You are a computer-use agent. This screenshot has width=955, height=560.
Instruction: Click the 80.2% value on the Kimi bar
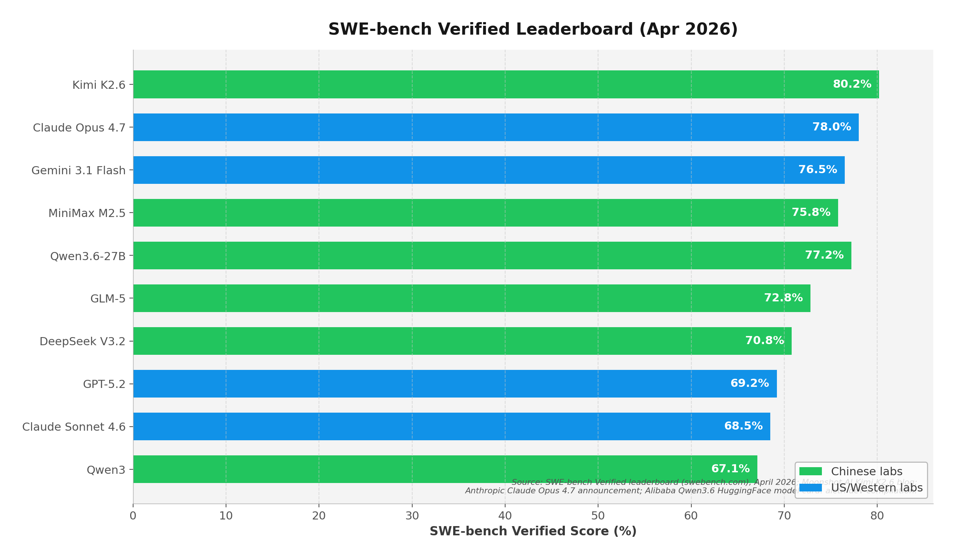(x=852, y=84)
